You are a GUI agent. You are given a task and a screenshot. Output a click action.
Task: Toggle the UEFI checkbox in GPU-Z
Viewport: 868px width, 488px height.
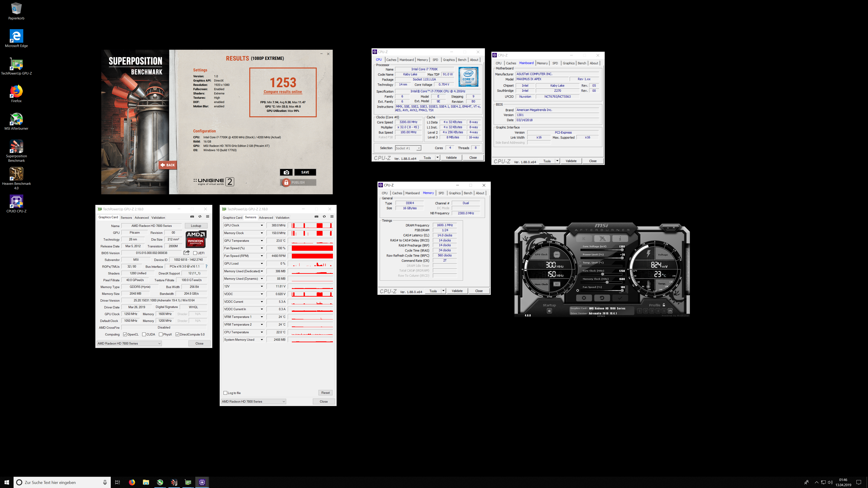pyautogui.click(x=195, y=253)
